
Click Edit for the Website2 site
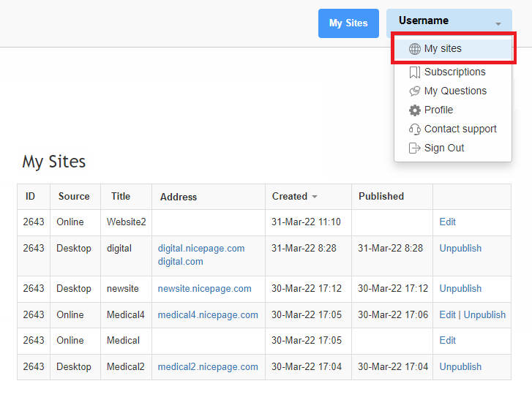click(x=448, y=222)
